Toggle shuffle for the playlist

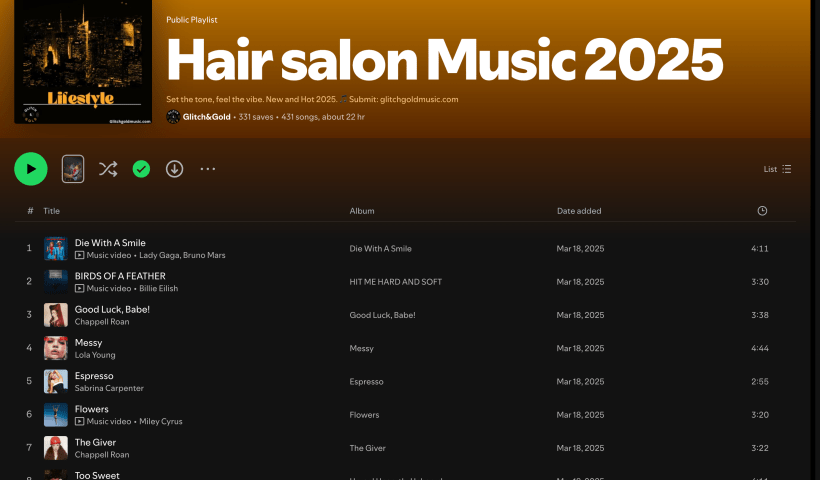(108, 169)
